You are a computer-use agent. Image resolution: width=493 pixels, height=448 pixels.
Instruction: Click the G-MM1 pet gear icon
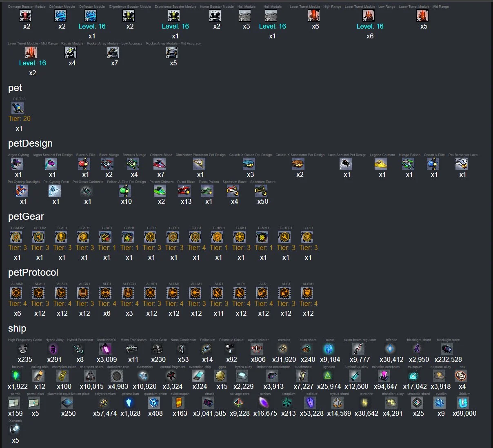(262, 237)
